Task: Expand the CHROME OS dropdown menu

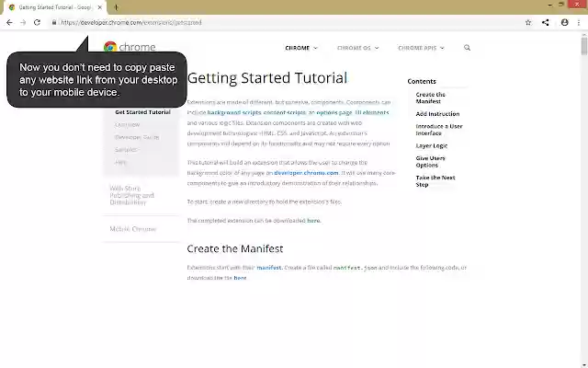Action: (x=357, y=48)
